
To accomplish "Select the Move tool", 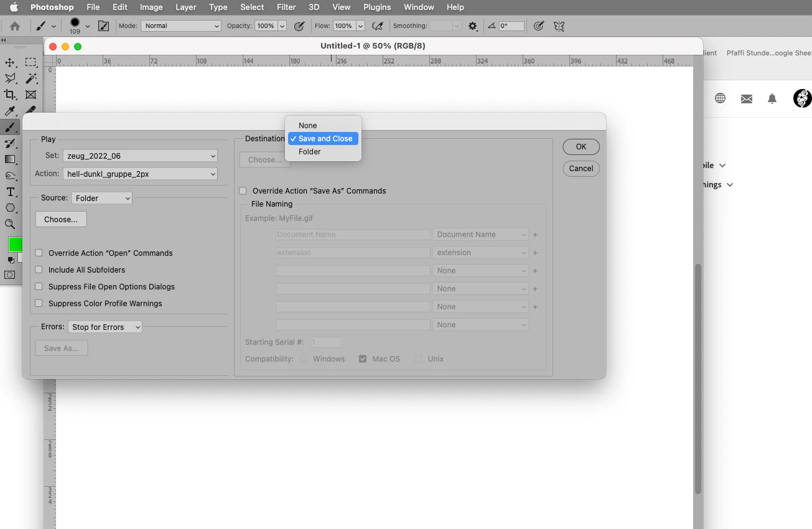I will (x=11, y=62).
